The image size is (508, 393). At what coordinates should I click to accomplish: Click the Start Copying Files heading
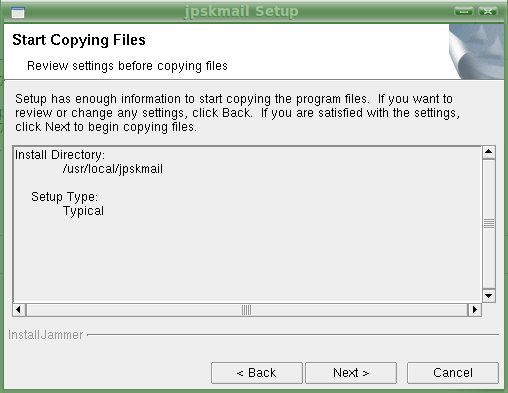click(x=79, y=40)
